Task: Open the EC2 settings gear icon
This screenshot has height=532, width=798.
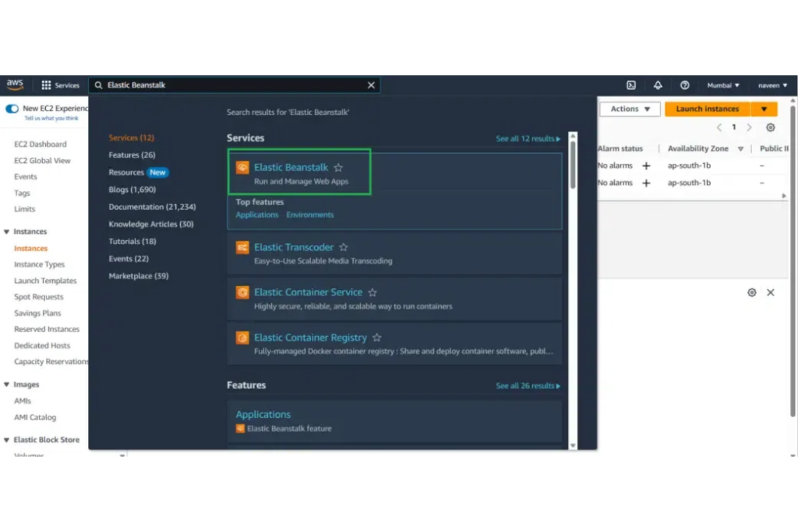Action: click(x=771, y=127)
